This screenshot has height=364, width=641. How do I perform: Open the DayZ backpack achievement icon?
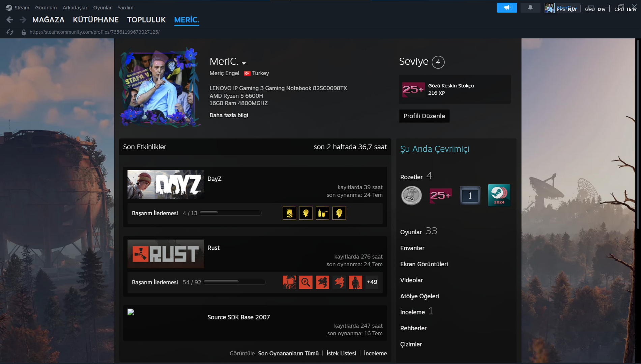(x=289, y=213)
